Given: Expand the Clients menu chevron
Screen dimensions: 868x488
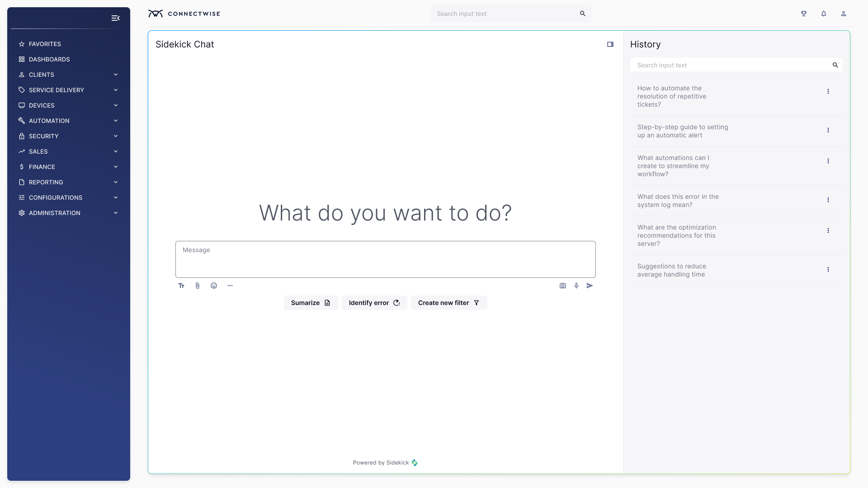Looking at the screenshot, I should pyautogui.click(x=116, y=75).
